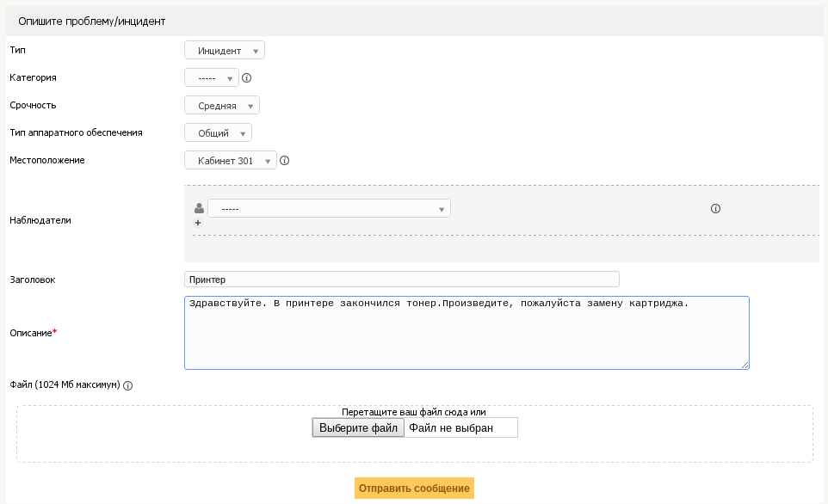This screenshot has height=504, width=828.
Task: Open the Срочность dropdown set to Средняя
Action: point(222,106)
